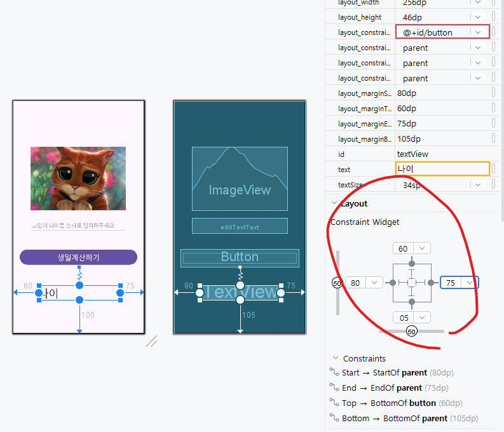This screenshot has height=432, width=504.
Task: Click right anchor circle of TextView in blueprint
Action: point(281,293)
